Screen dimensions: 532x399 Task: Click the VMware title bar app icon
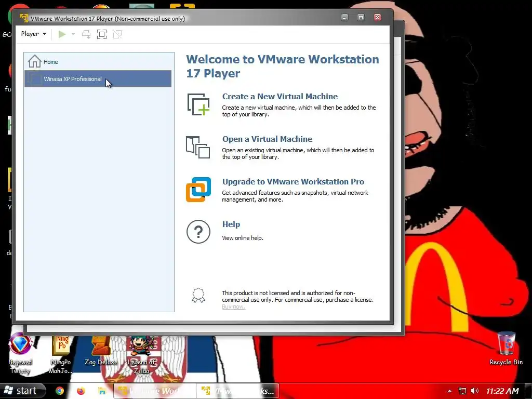(x=24, y=18)
